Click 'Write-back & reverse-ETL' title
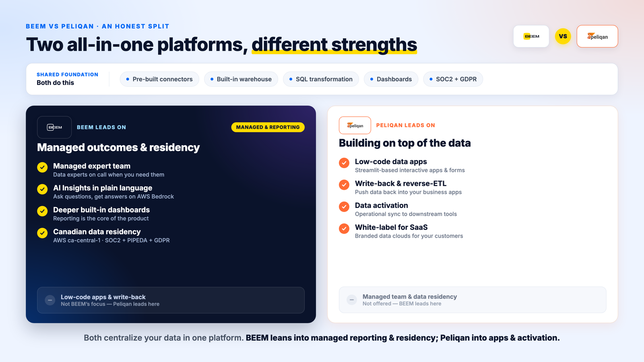This screenshot has width=644, height=362. 400,183
